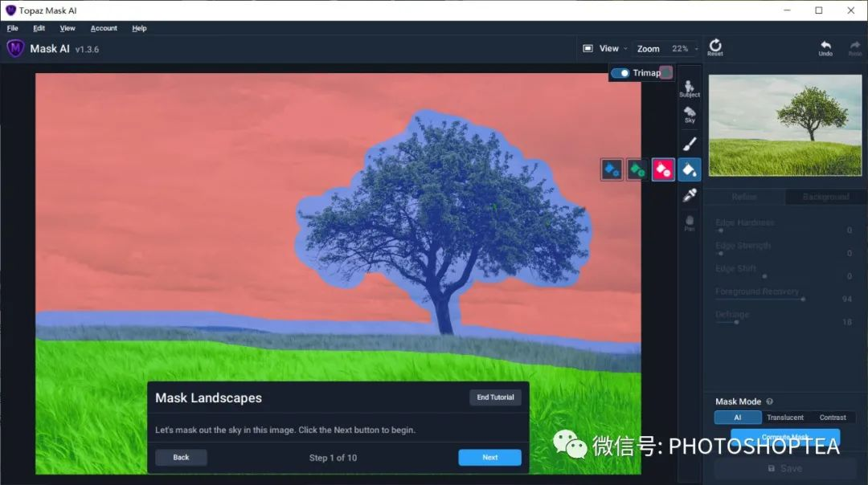
Task: Click the Mask AI logo icon
Action: click(x=15, y=49)
